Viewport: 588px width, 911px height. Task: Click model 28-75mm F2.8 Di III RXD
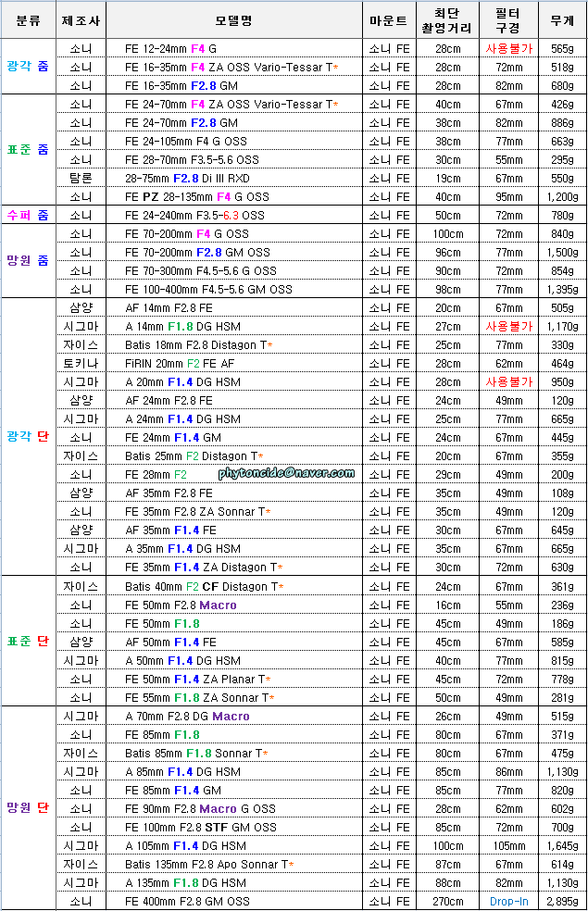tap(187, 179)
